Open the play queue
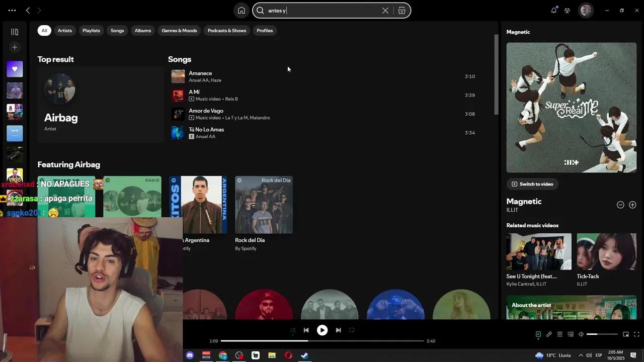Image resolution: width=644 pixels, height=362 pixels. coord(559,334)
